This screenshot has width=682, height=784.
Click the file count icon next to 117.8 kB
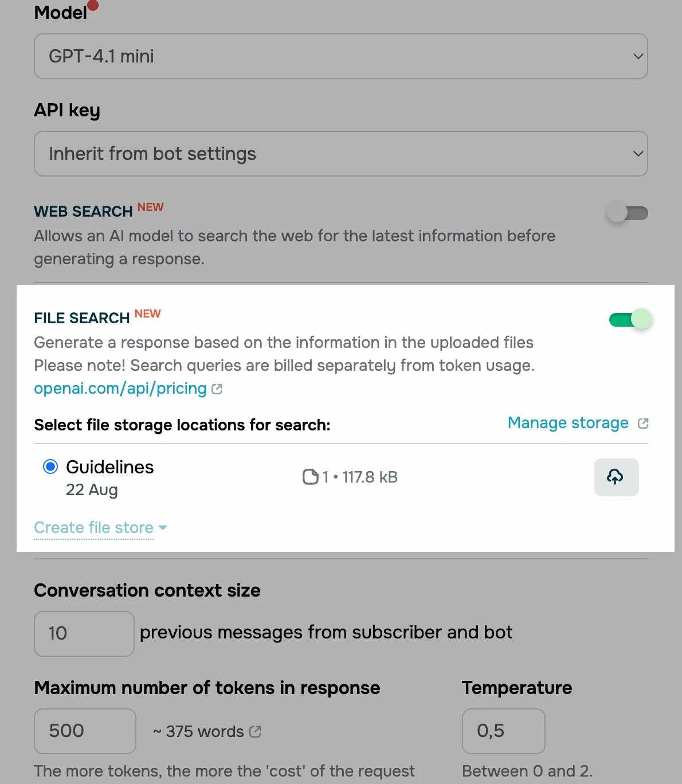[x=309, y=477]
